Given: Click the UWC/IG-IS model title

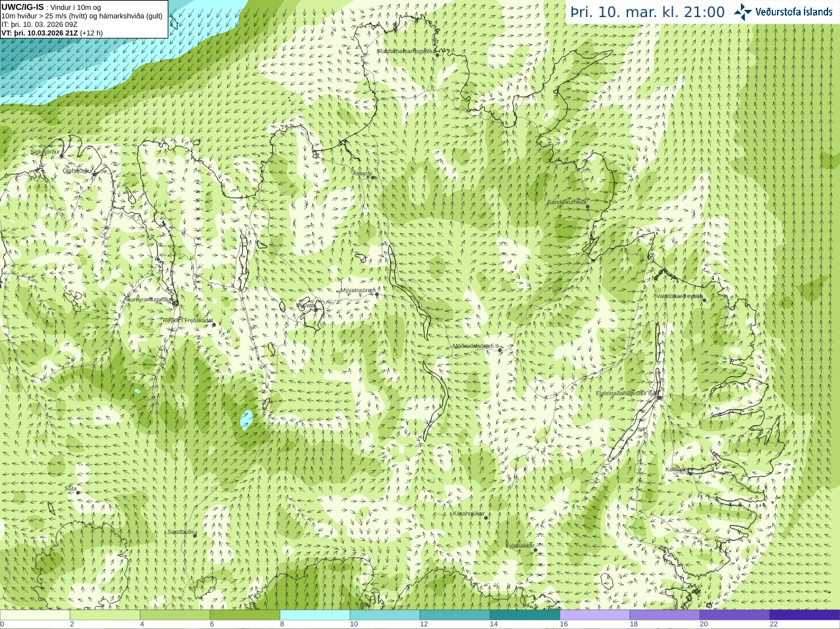Looking at the screenshot, I should pyautogui.click(x=22, y=7).
